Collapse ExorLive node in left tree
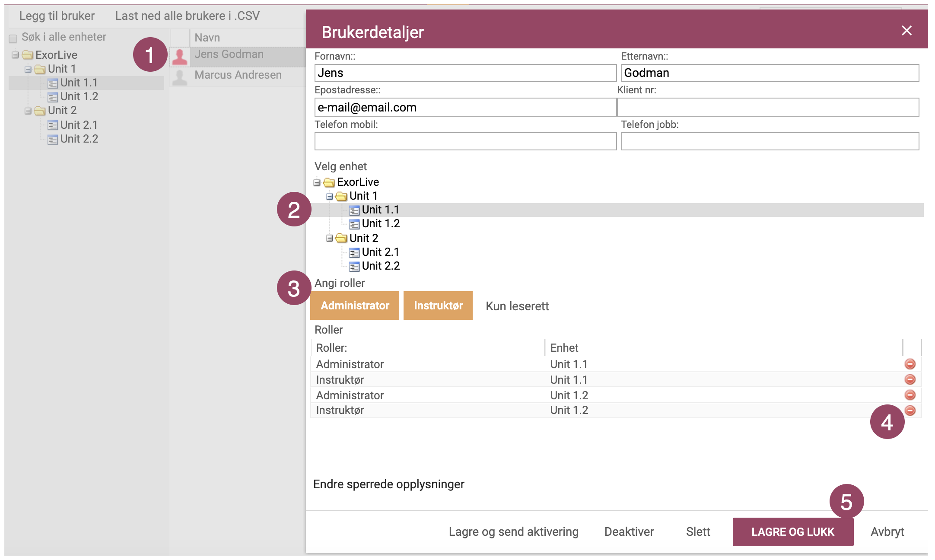 [x=16, y=55]
